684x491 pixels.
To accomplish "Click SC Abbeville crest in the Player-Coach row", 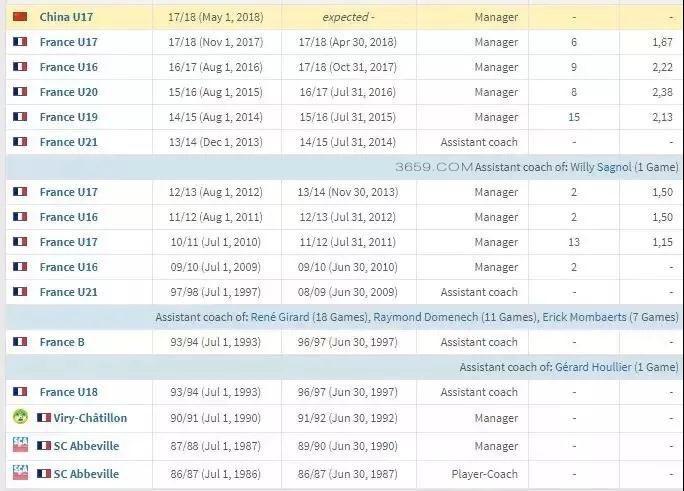I will tap(20, 474).
